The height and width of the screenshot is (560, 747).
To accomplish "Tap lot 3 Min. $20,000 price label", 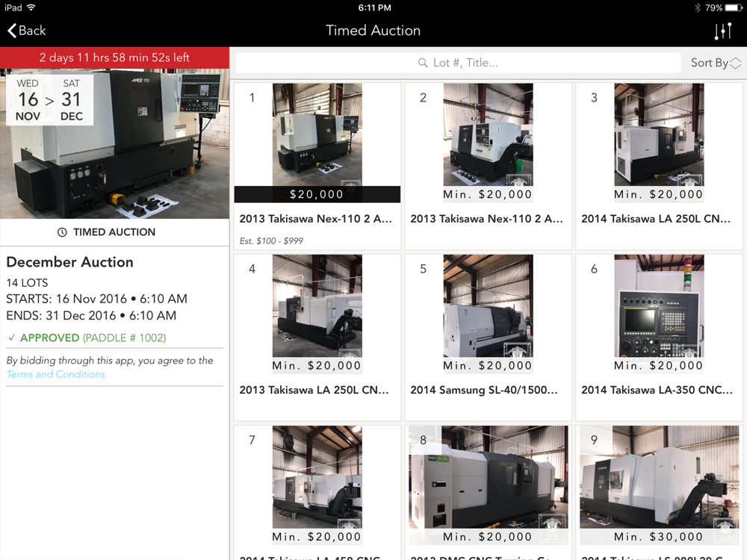I will tap(659, 194).
